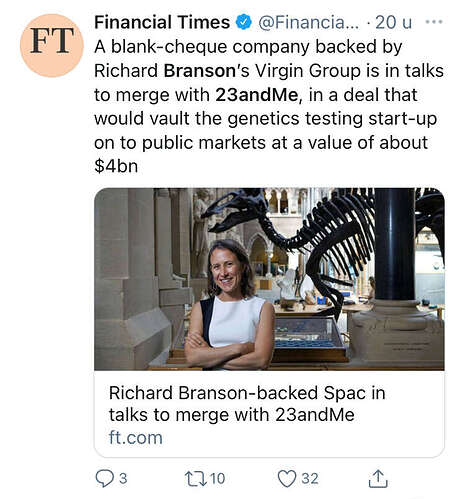Click the '$4bn' tweet text line
Image resolution: width=465 pixels, height=499 pixels.
click(x=116, y=166)
